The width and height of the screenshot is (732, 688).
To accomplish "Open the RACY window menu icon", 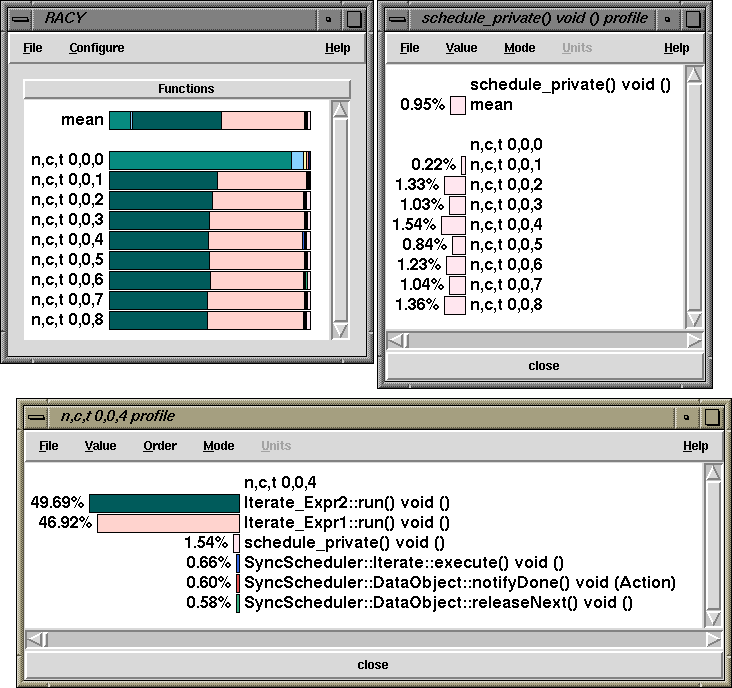I will pos(21,19).
